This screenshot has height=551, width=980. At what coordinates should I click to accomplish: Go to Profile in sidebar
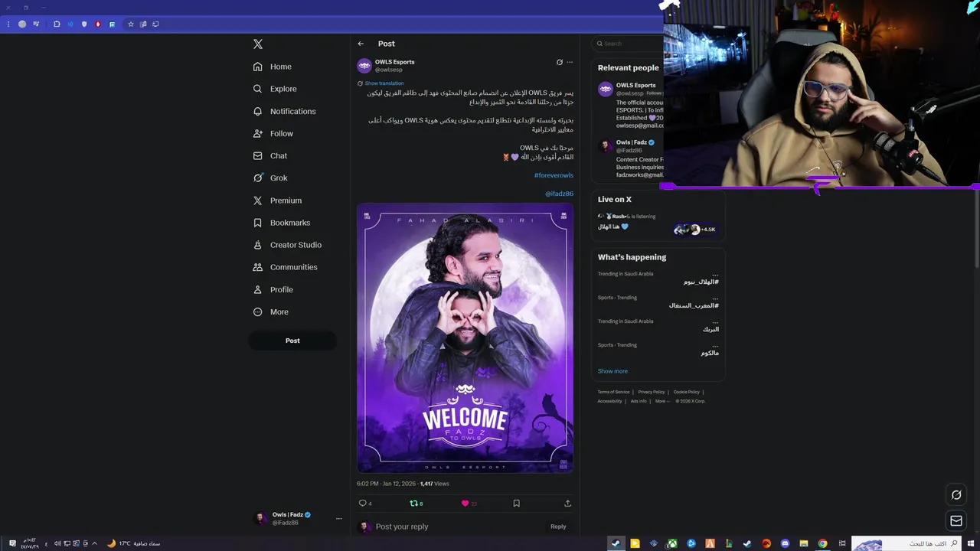point(273,289)
